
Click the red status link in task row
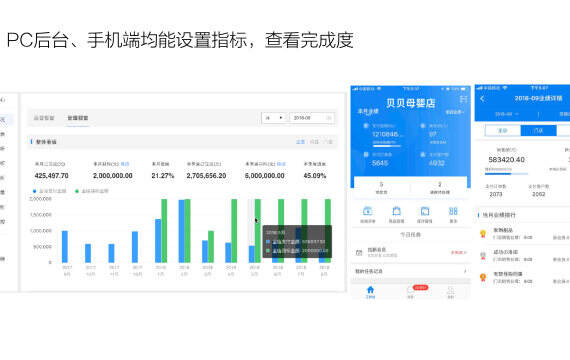(458, 252)
